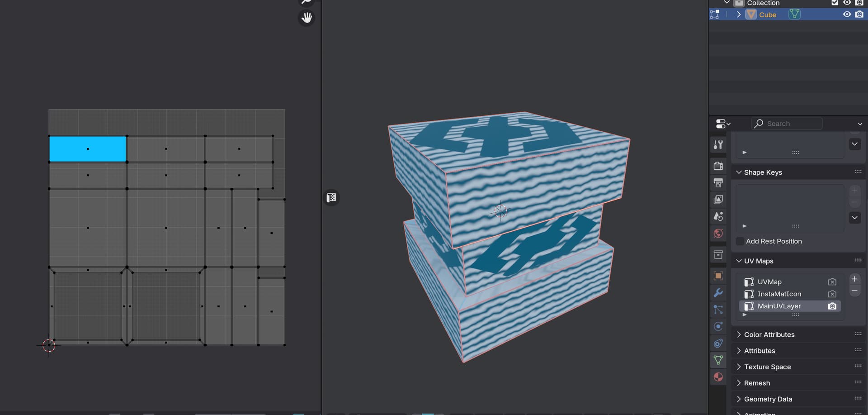The image size is (868, 415).
Task: Hide the Cube object in viewport
Action: [x=847, y=14]
